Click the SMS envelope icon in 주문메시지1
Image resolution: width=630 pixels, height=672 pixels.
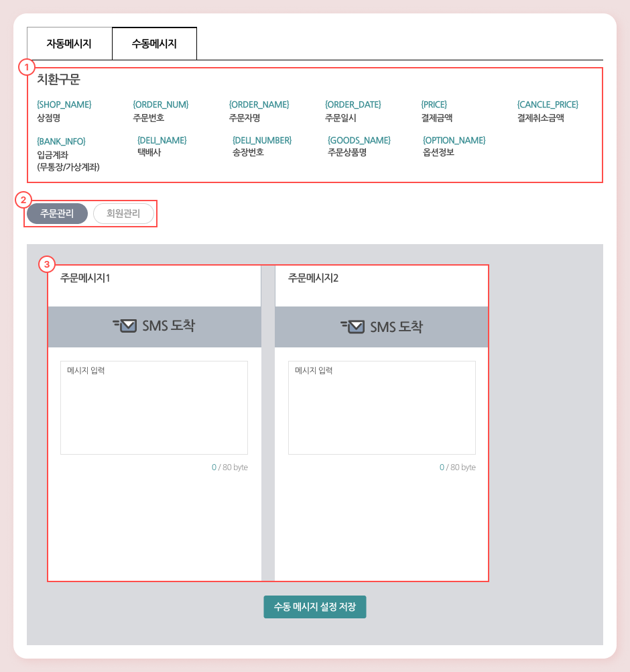pyautogui.click(x=125, y=326)
